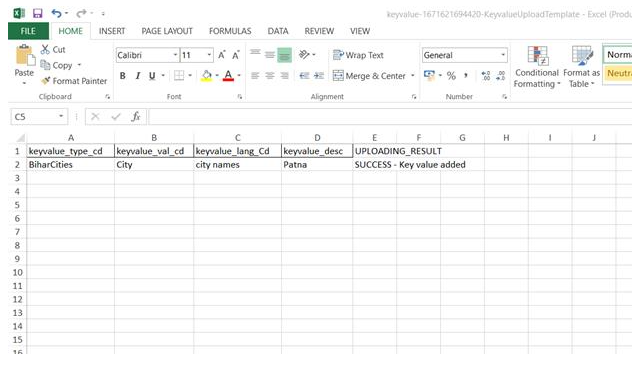Decrease font size with smaller A icon
Screen dimensions: 639x365
[x=236, y=55]
